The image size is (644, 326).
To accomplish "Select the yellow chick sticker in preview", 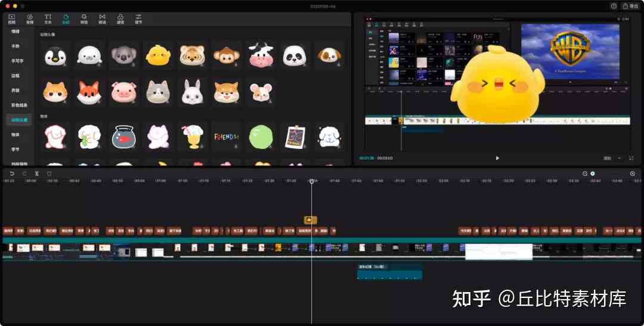I will (x=498, y=85).
